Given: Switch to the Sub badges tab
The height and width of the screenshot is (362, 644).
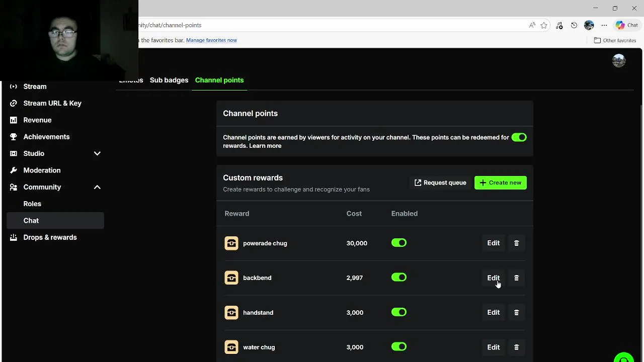Looking at the screenshot, I should point(169,80).
